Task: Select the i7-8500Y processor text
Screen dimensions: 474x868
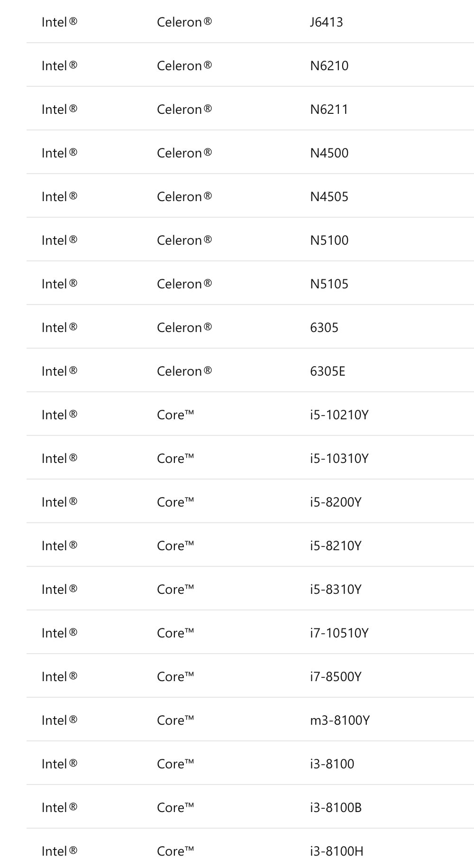Action: coord(336,677)
